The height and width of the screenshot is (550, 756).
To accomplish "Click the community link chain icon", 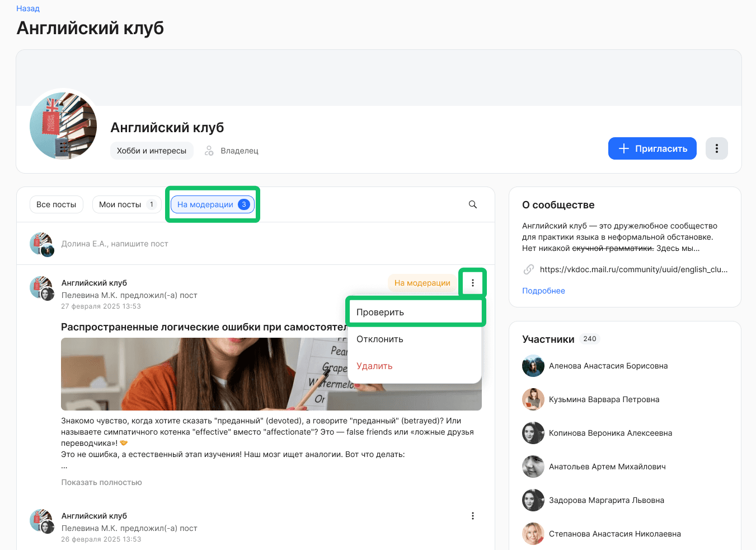I will click(x=529, y=269).
